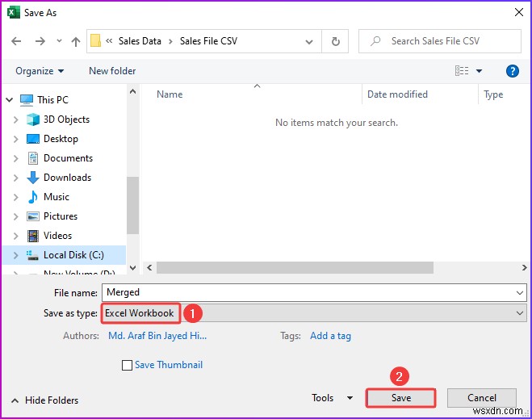532x419 pixels.
Task: Select This PC in navigation pane
Action: (x=52, y=100)
